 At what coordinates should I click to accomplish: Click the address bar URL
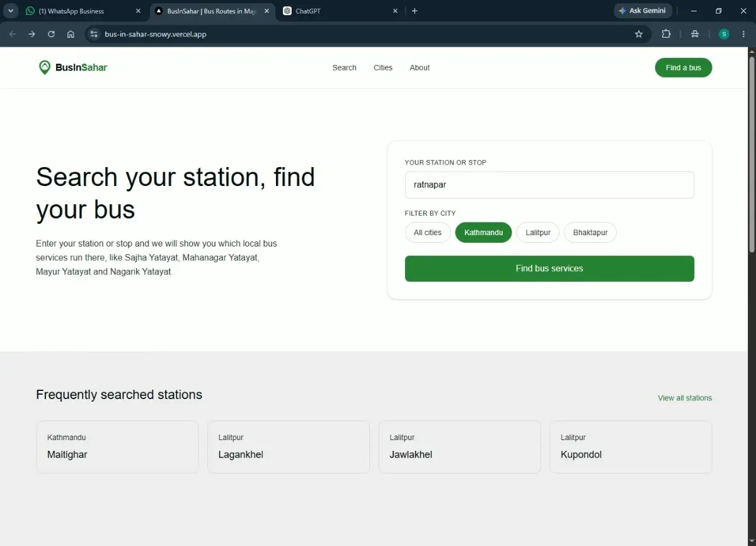tap(156, 34)
